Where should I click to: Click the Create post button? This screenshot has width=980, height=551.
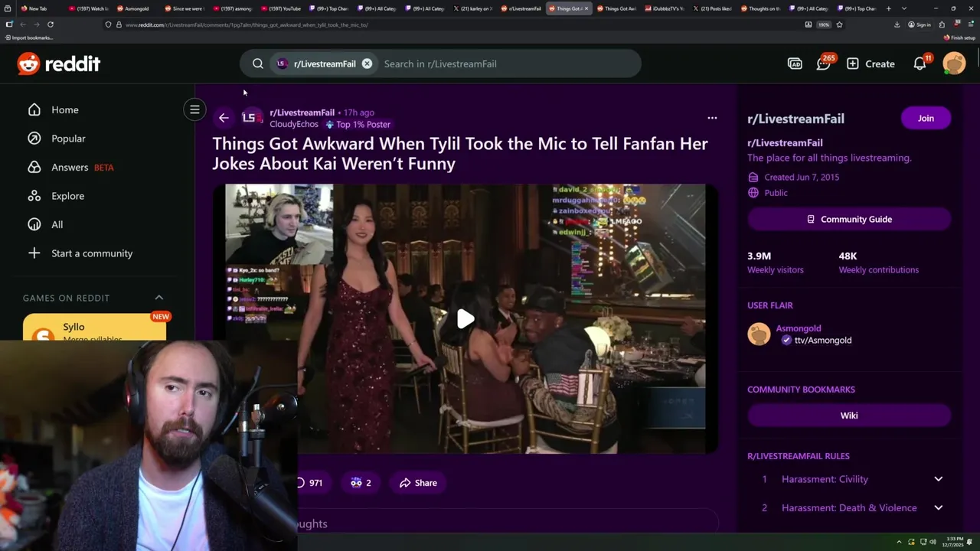[871, 64]
